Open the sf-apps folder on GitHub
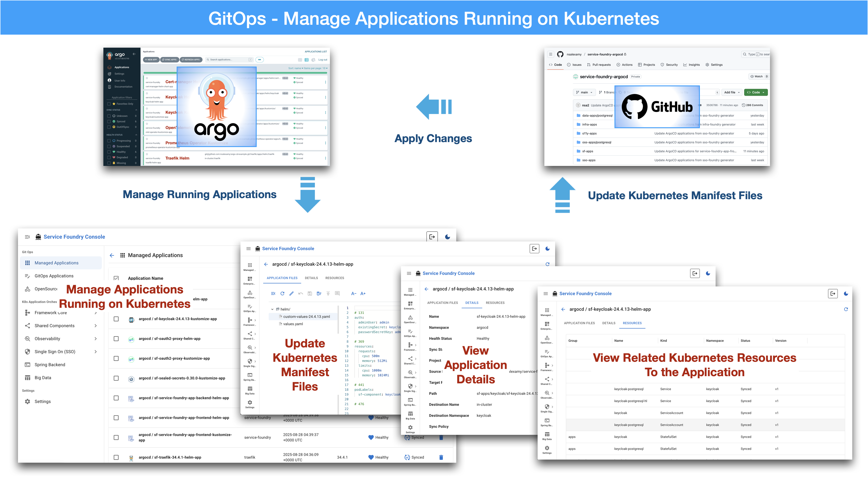 point(587,151)
